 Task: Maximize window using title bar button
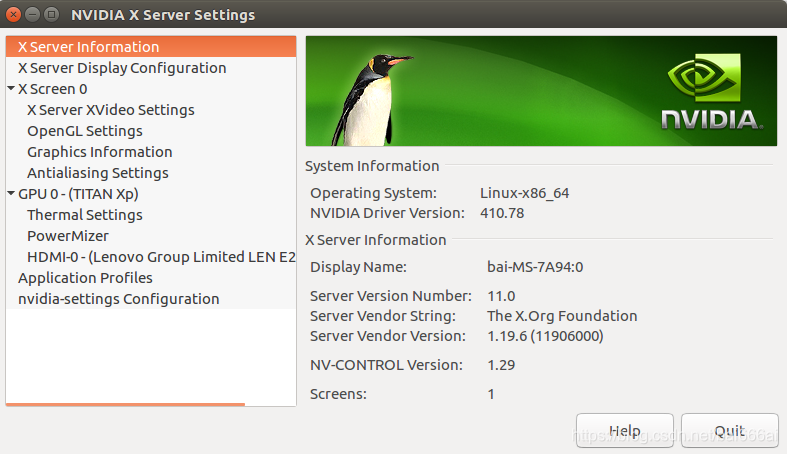(51, 15)
